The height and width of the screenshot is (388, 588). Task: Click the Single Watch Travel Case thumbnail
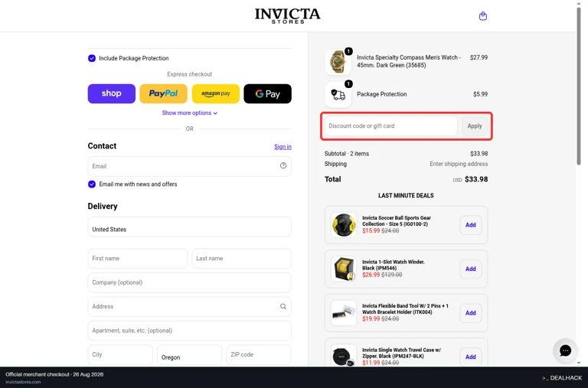click(344, 355)
